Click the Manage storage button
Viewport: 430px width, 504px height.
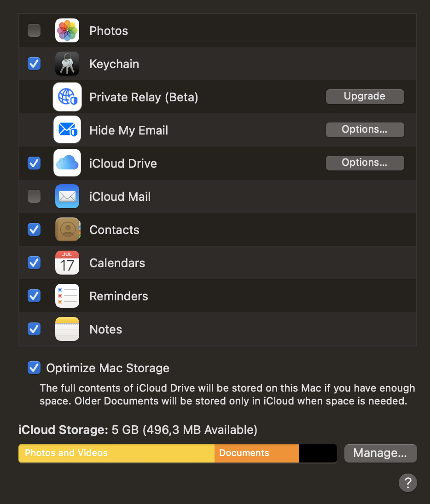381,453
